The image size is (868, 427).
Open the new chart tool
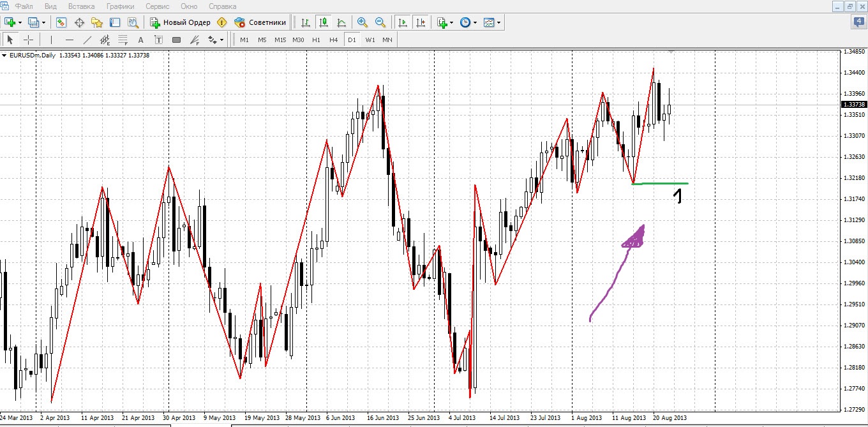tap(10, 22)
